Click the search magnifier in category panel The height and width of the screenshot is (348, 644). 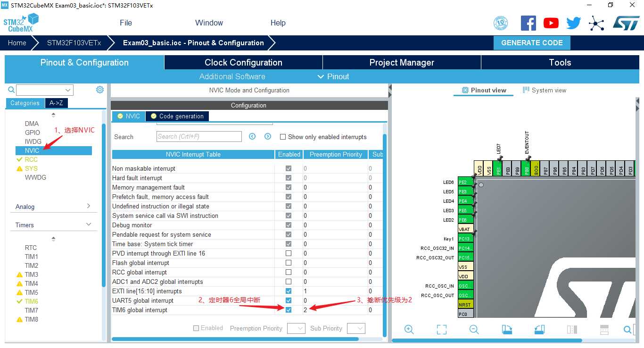(x=11, y=90)
